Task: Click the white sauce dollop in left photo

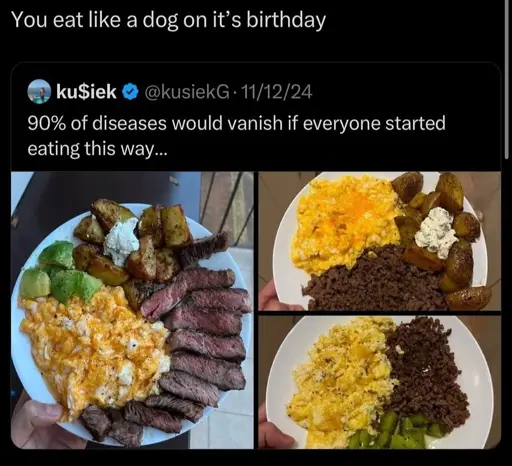Action: pos(121,241)
